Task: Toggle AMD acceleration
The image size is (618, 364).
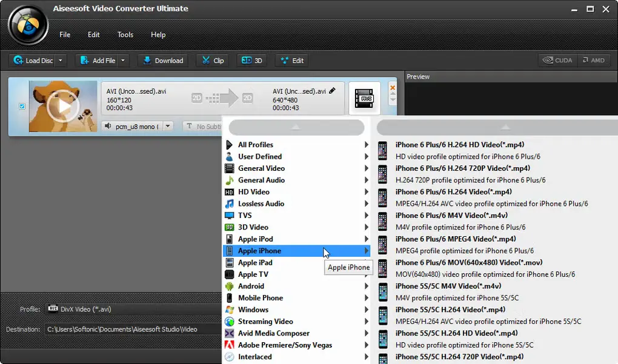Action: point(593,60)
